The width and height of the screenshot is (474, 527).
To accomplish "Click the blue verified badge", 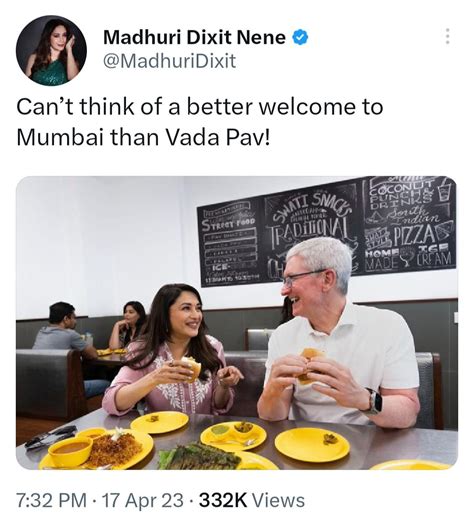I will click(x=301, y=37).
